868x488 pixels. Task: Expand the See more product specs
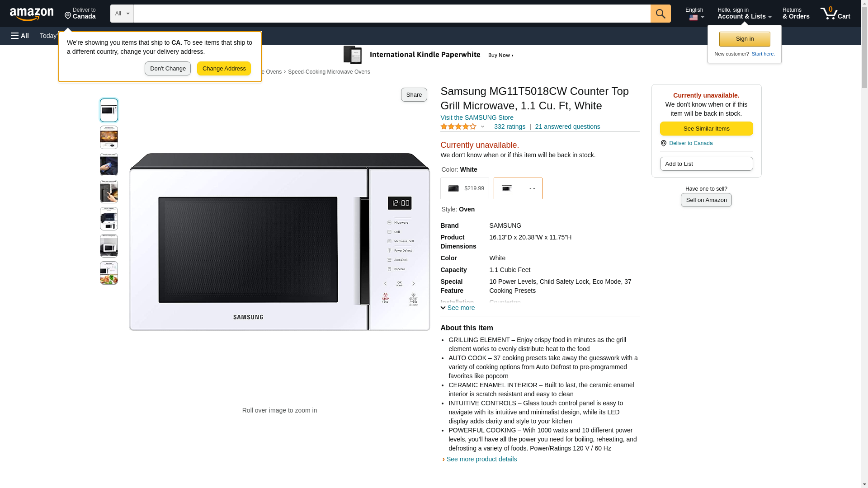coord(458,308)
